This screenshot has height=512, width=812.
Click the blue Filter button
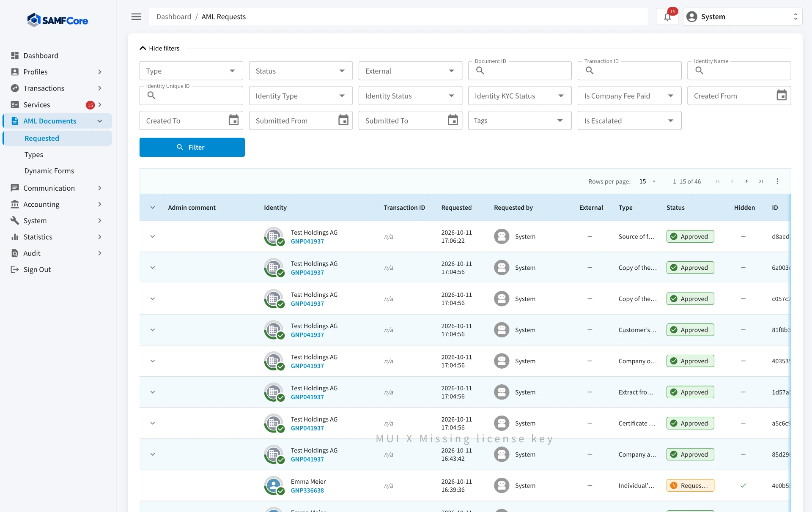[192, 147]
